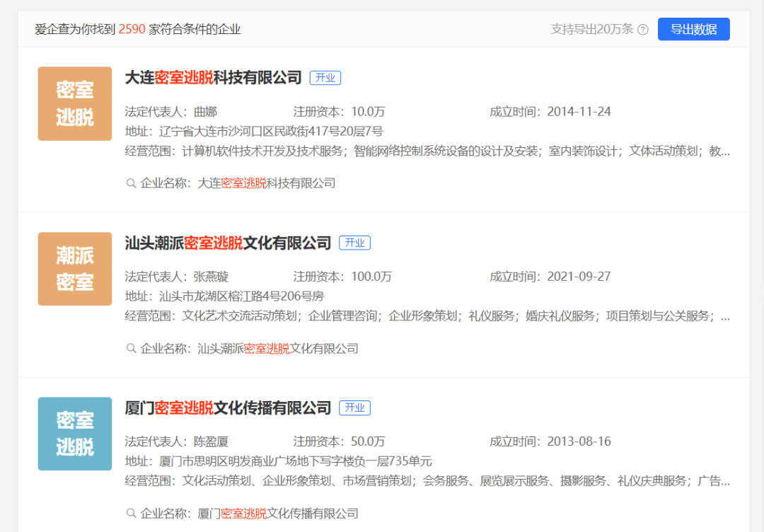Click the question mark icon beside 支持导出20万条
Image resolution: width=764 pixels, height=532 pixels.
click(x=643, y=29)
